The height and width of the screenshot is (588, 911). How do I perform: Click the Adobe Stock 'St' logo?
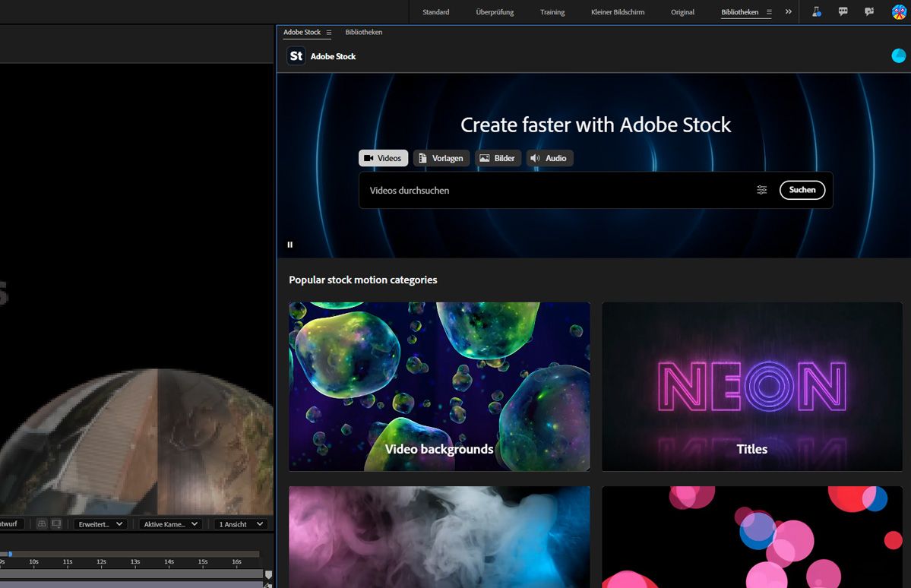[296, 55]
